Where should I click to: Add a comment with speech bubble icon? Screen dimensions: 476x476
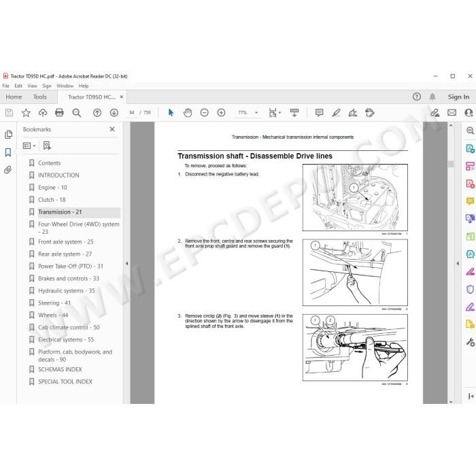pyautogui.click(x=320, y=113)
